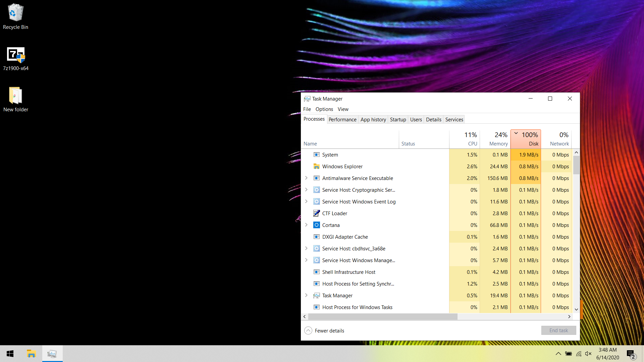Image resolution: width=644 pixels, height=362 pixels.
Task: Open the File menu
Action: tap(307, 109)
